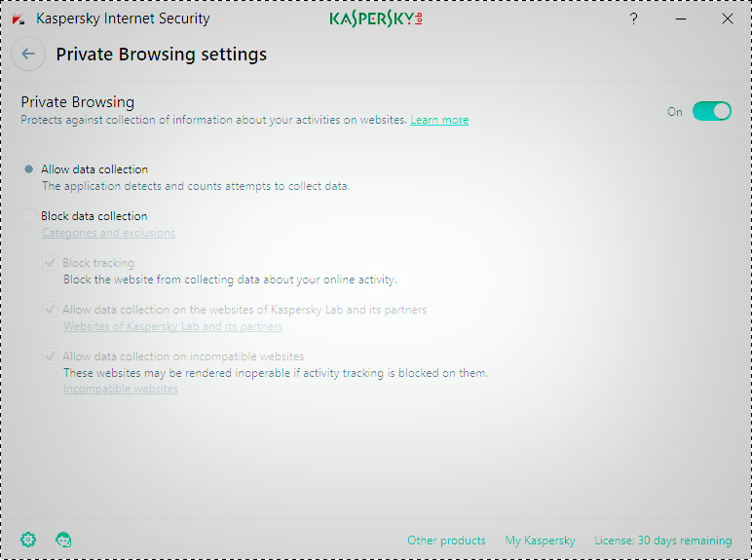Image resolution: width=752 pixels, height=560 pixels.
Task: Click the question mark help icon
Action: click(x=634, y=19)
